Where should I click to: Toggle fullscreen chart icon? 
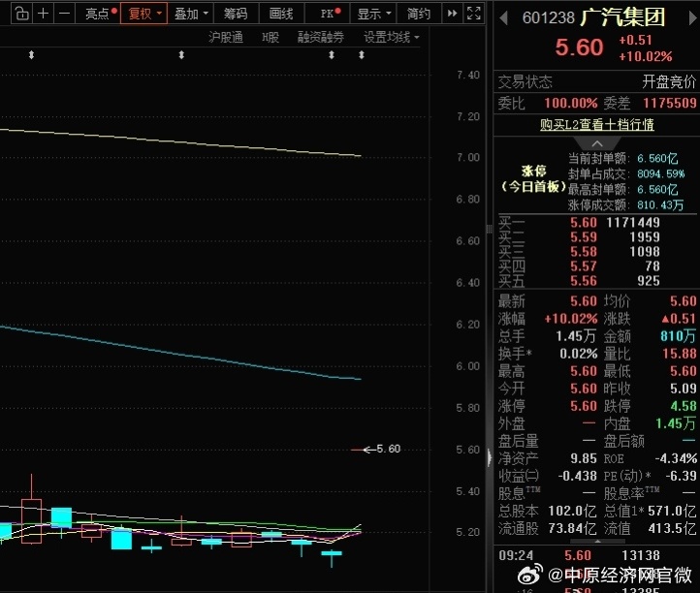474,14
